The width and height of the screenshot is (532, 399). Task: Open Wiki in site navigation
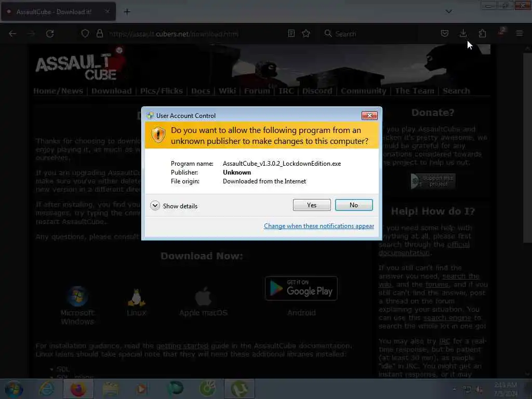[228, 91]
